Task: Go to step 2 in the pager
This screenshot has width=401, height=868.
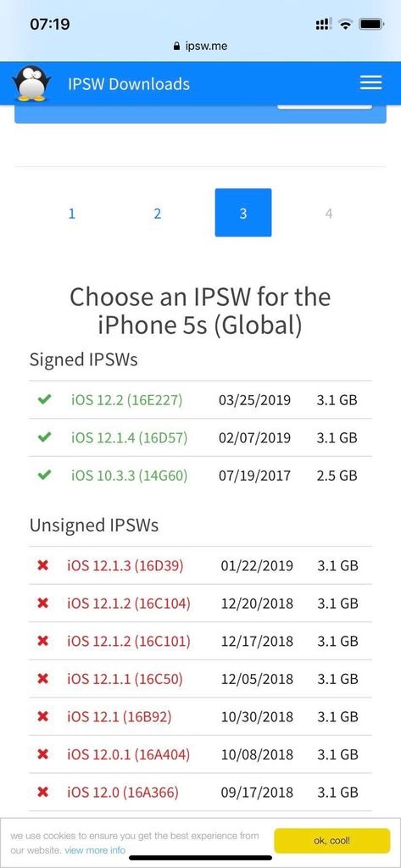Action: [x=158, y=213]
